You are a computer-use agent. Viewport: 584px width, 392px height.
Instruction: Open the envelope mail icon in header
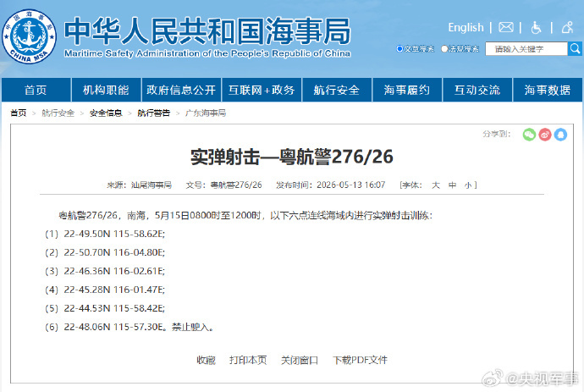506,27
